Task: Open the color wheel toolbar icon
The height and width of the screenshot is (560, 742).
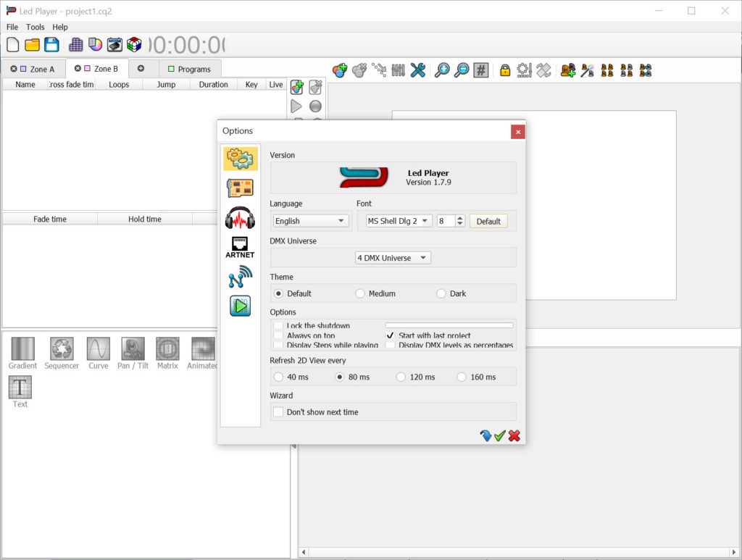Action: coord(95,45)
